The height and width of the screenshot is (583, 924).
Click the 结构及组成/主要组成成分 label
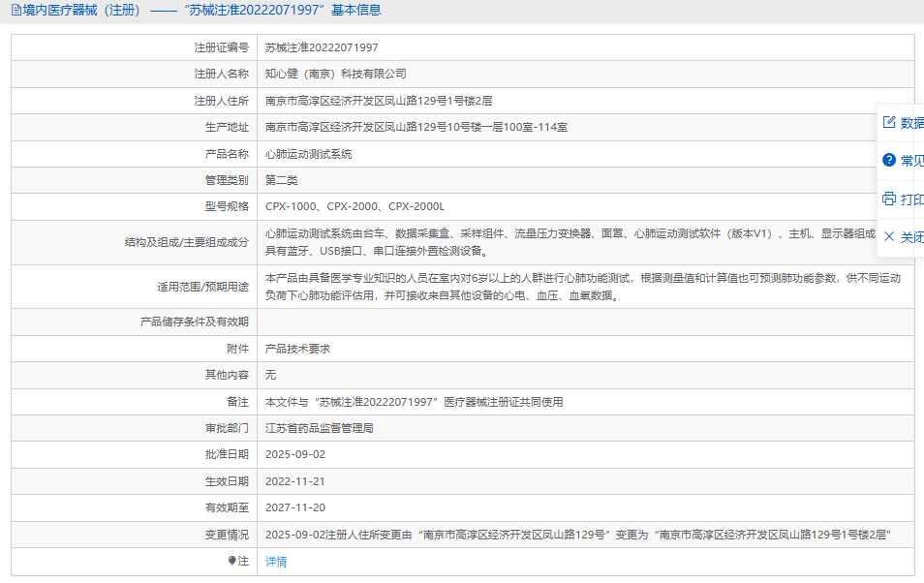[187, 242]
